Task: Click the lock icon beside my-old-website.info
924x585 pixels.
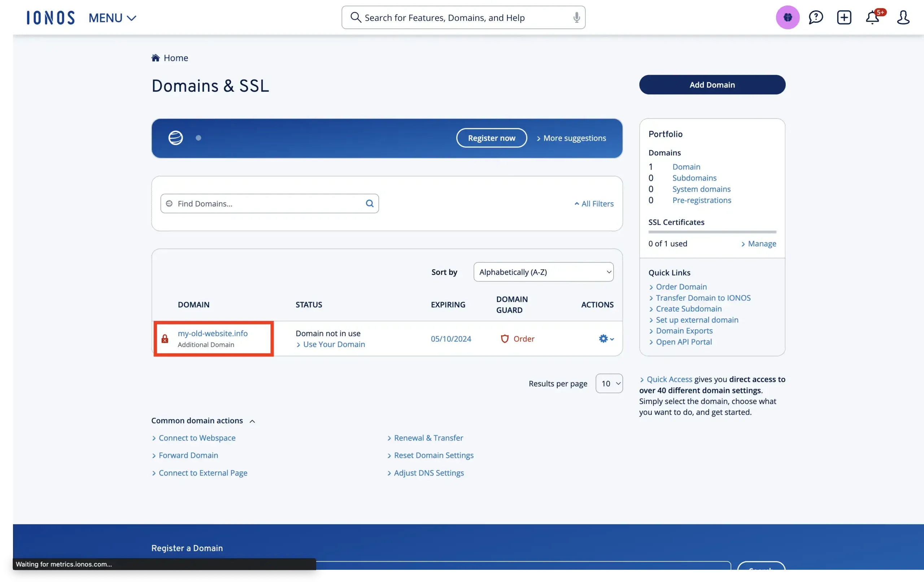Action: pyautogui.click(x=165, y=339)
